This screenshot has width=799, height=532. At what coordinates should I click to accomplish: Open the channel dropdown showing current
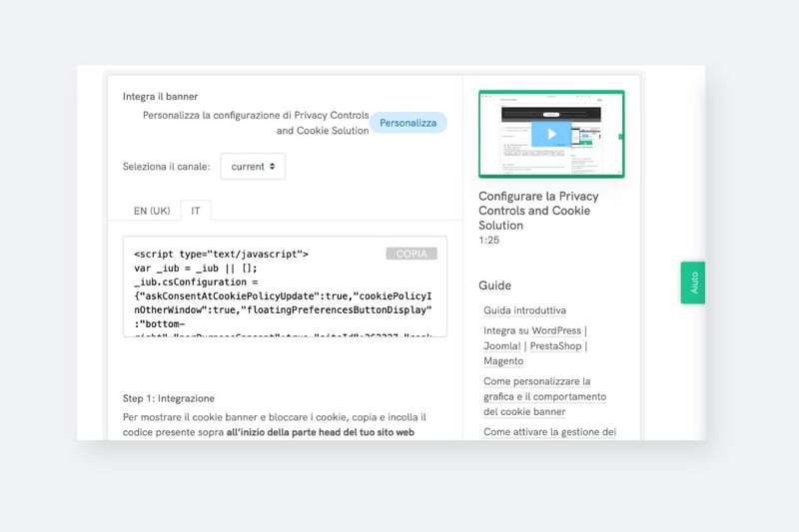click(x=253, y=167)
